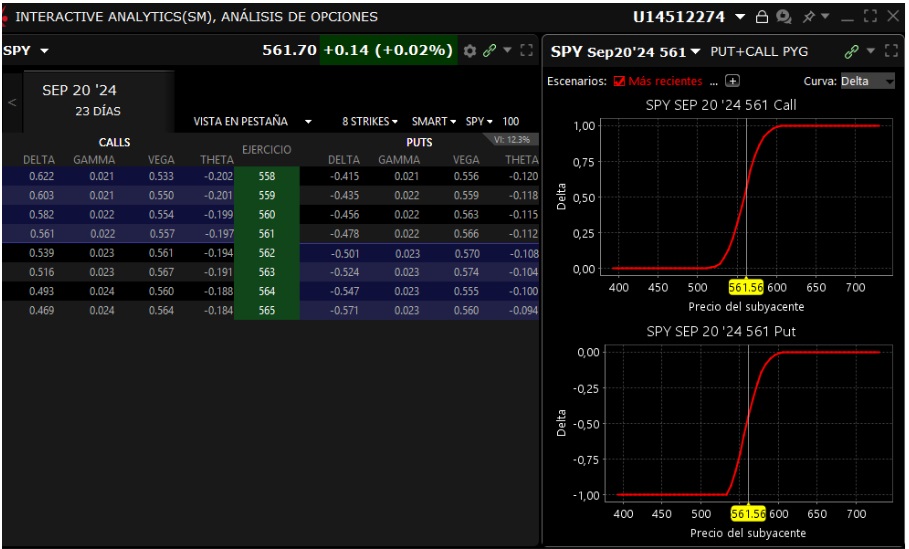
Task: Toggle the Más recientes scenario checkbox
Action: (619, 81)
